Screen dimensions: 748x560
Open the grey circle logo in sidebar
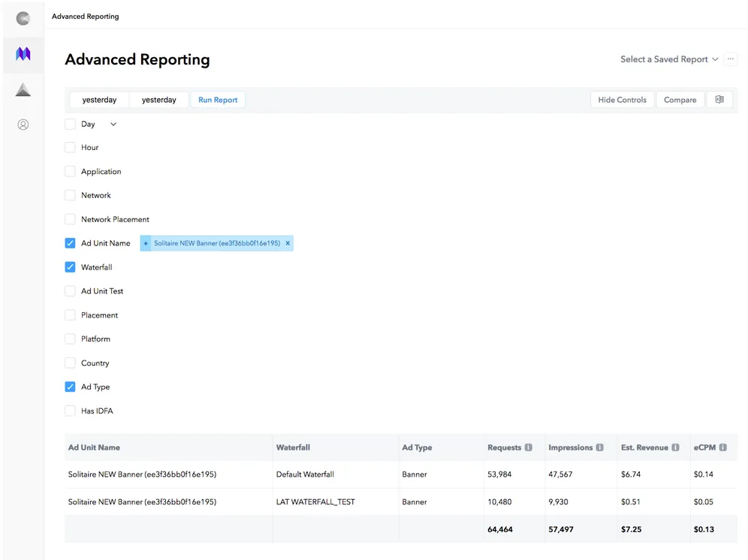[23, 18]
